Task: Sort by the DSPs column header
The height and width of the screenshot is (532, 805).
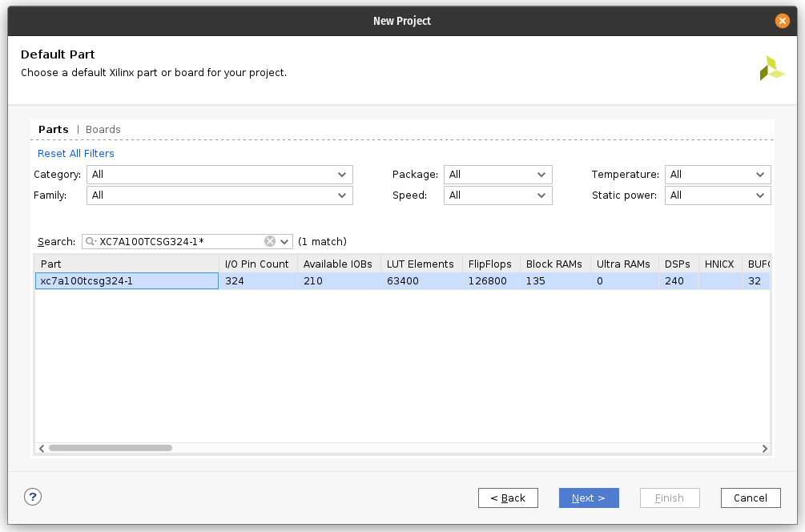Action: point(678,264)
